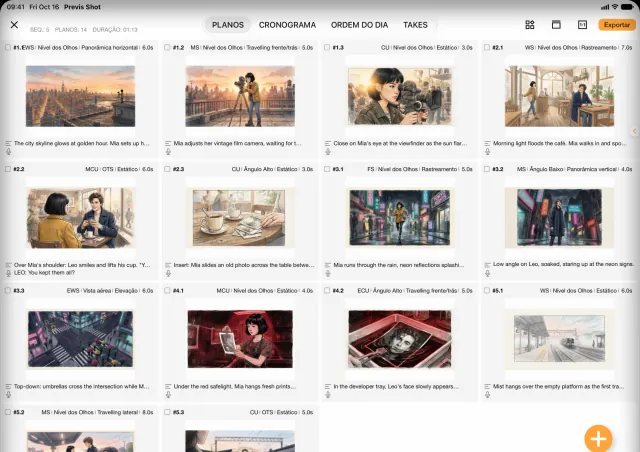This screenshot has width=640, height=452.
Task: Check the box for shot #5.1
Action: pos(487,291)
